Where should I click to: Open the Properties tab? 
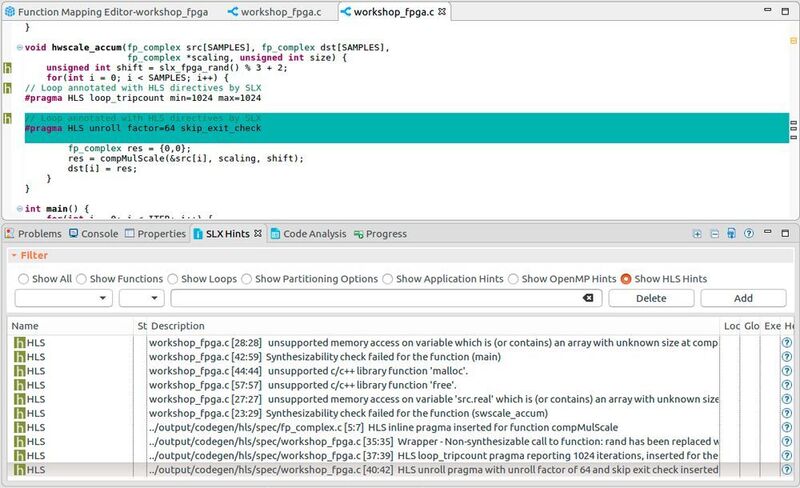tap(156, 234)
